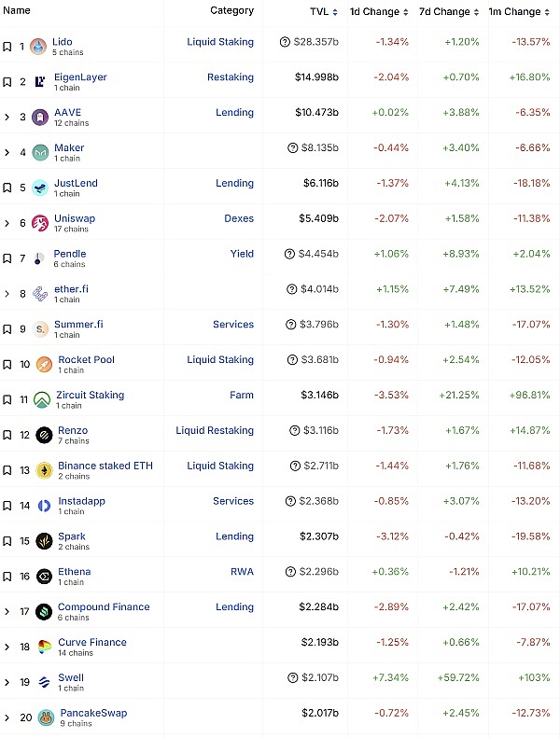Bookmark the Lido row
This screenshot has width=560, height=738.
click(x=7, y=47)
